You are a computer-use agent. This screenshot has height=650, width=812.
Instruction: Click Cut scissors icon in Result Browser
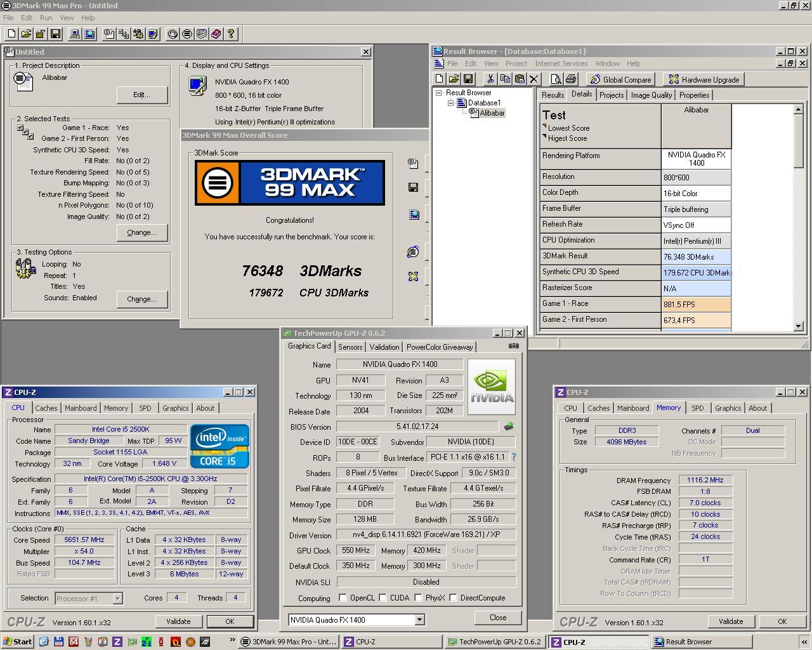point(490,79)
